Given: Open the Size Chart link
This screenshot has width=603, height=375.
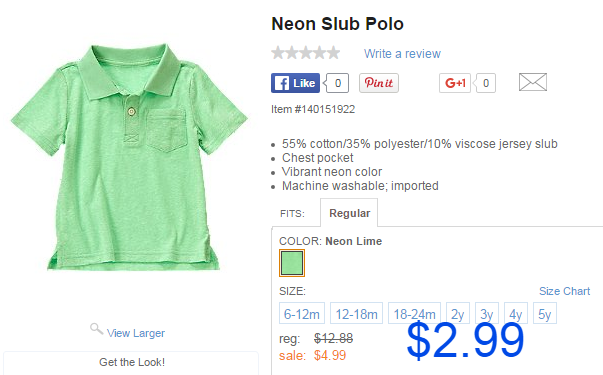Looking at the screenshot, I should point(564,291).
